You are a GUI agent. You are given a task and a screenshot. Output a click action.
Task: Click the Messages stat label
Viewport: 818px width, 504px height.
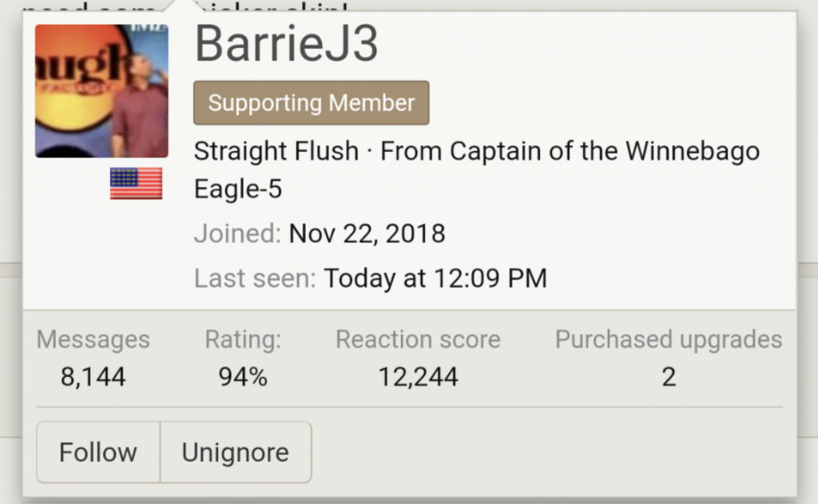(93, 339)
